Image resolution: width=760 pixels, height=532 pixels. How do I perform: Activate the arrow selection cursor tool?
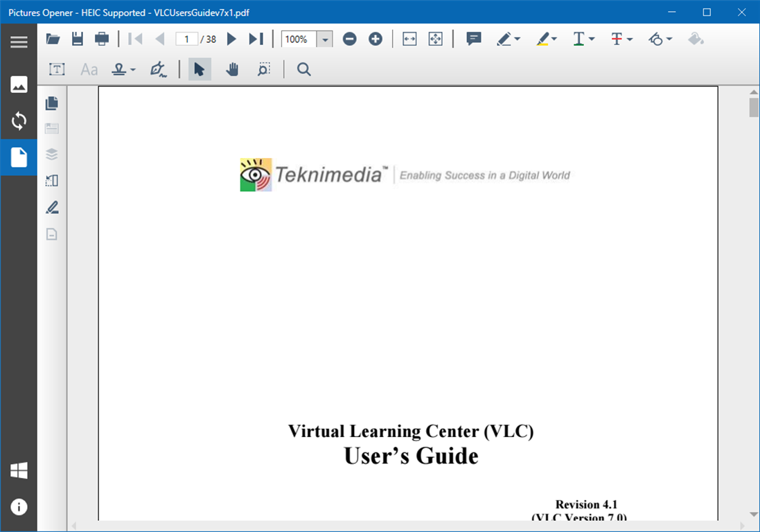click(200, 69)
